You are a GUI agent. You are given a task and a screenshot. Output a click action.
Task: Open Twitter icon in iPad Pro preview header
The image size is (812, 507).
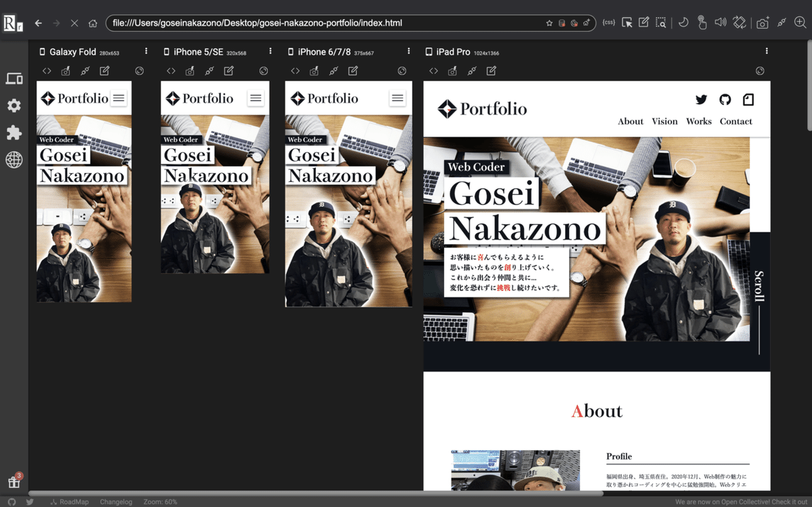pyautogui.click(x=702, y=100)
